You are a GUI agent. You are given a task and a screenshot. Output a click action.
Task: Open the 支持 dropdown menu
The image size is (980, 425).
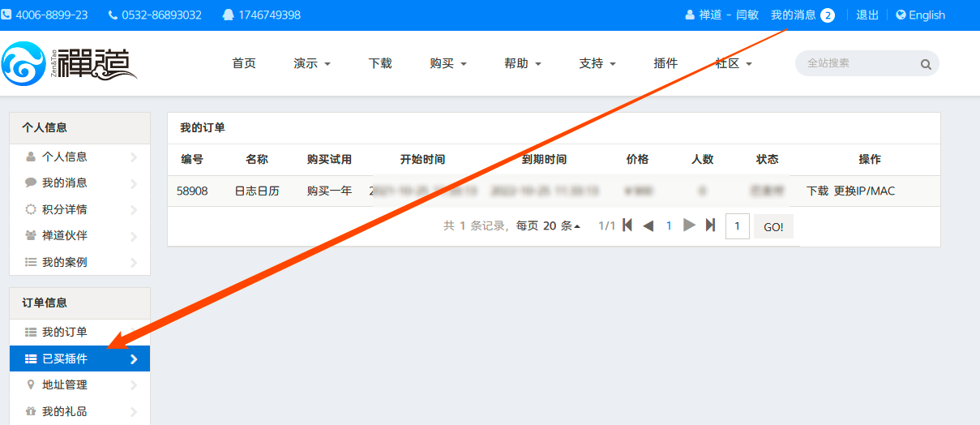(x=597, y=63)
